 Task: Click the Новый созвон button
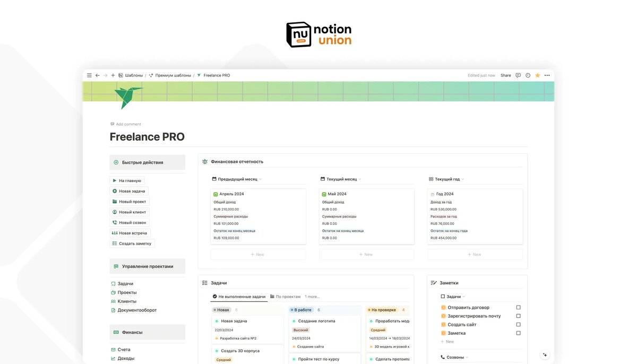(x=130, y=223)
